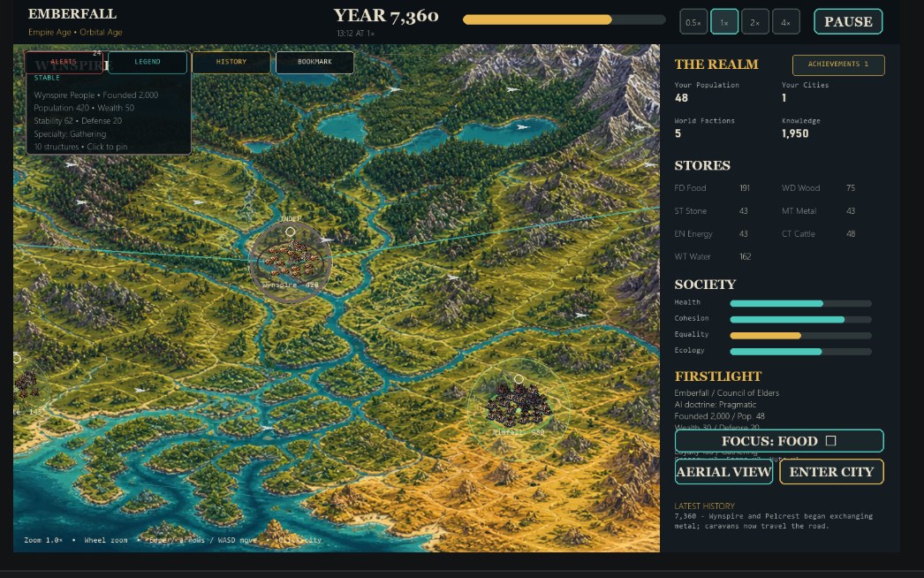Click the YEAR 7,360 heading
This screenshot has width=924, height=578.
pyautogui.click(x=386, y=15)
